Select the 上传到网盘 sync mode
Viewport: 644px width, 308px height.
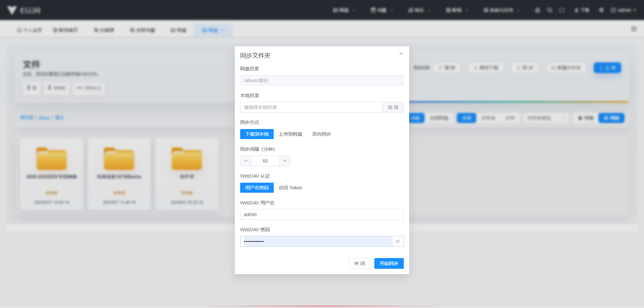tap(290, 134)
